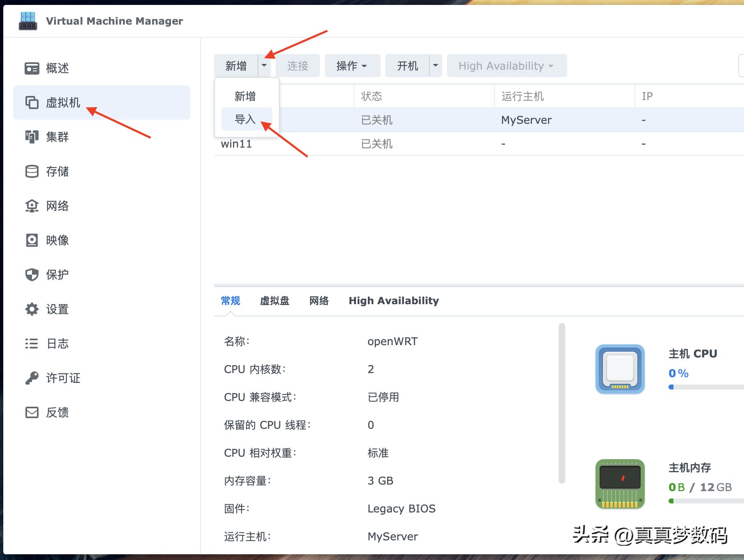Open the 反馈 envelope icon
Image resolution: width=744 pixels, height=560 pixels.
pos(32,412)
